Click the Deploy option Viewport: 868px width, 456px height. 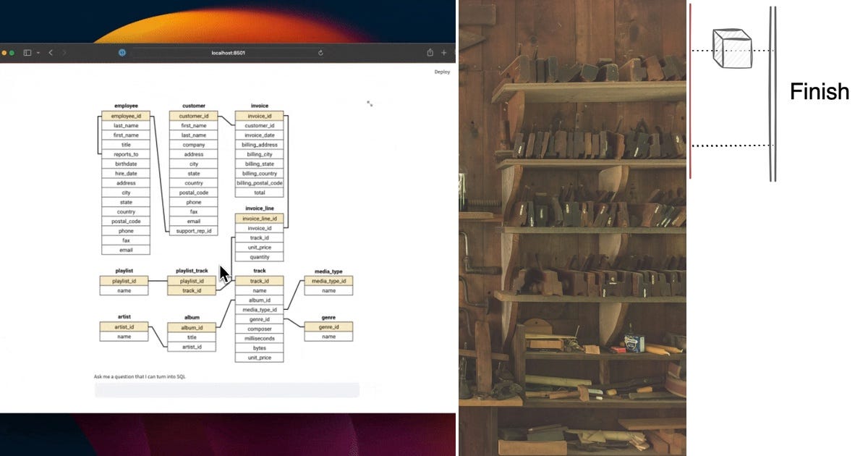tap(441, 72)
